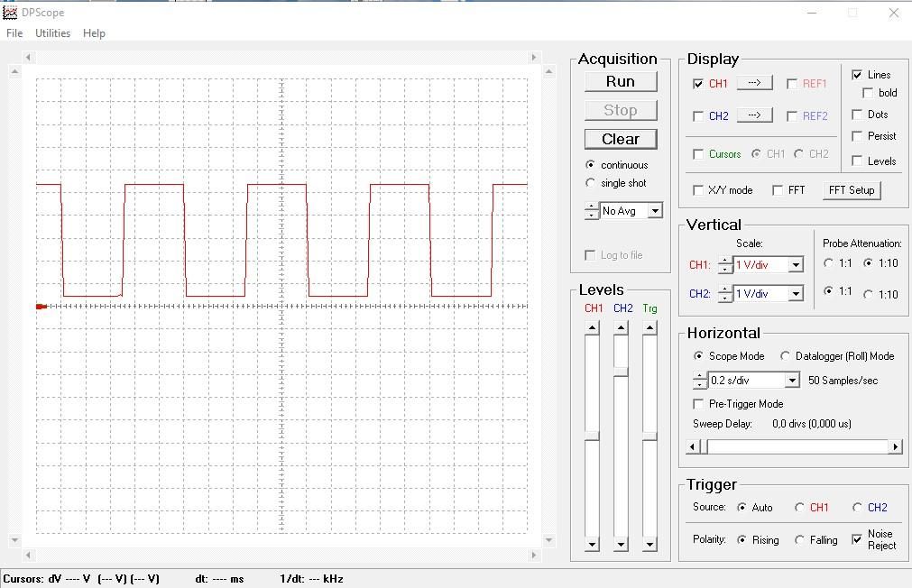912x588 pixels.
Task: Click the red CH1 ground level marker
Action: tap(41, 306)
